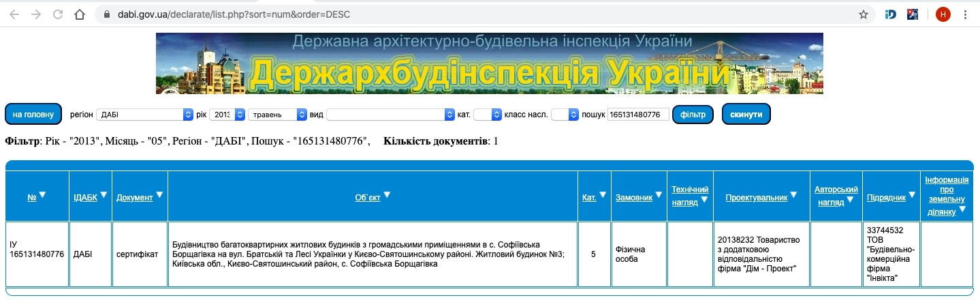Open the month dropdown showing травень

point(278,115)
